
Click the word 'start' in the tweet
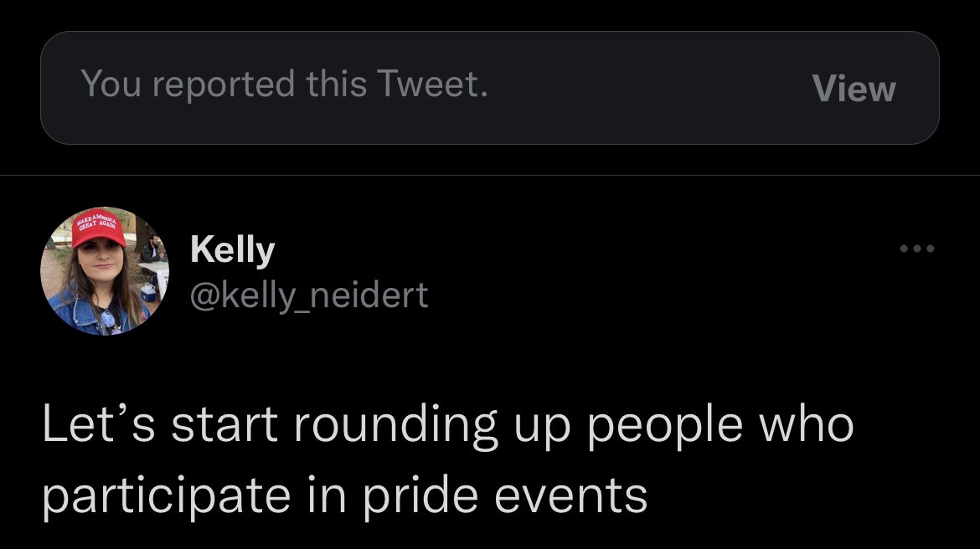tap(224, 426)
